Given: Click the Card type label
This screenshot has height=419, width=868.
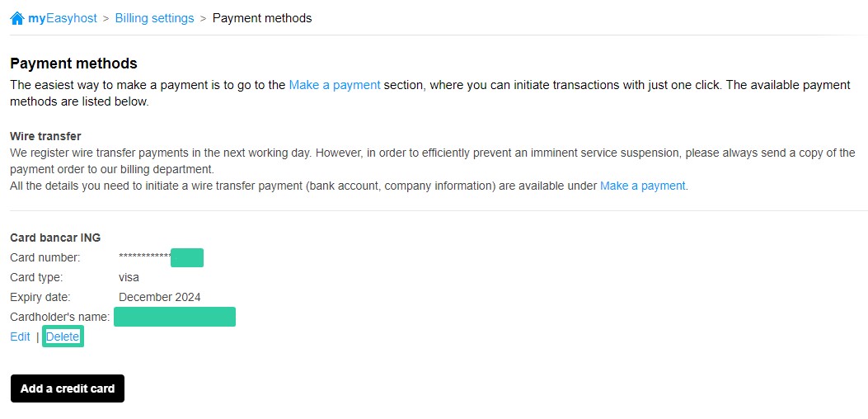Looking at the screenshot, I should [36, 277].
